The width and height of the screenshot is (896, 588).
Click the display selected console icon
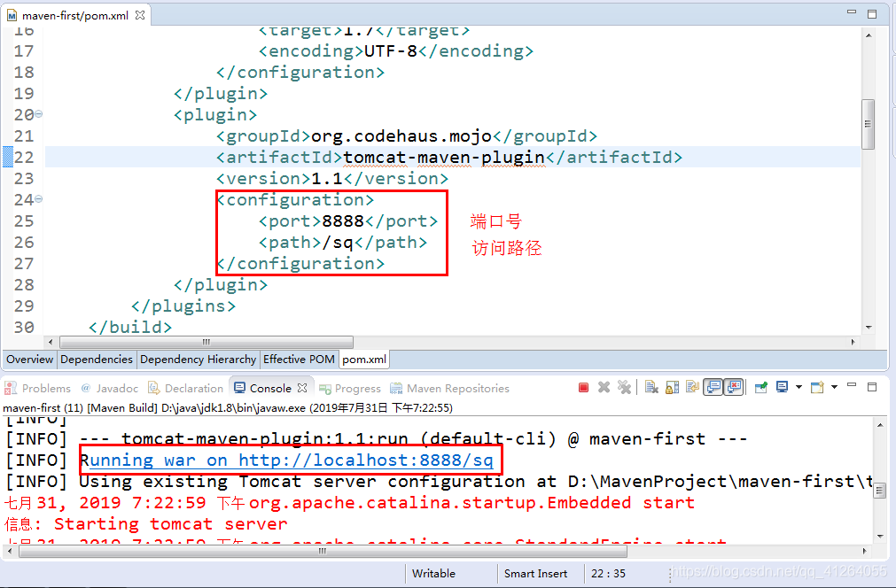[782, 387]
